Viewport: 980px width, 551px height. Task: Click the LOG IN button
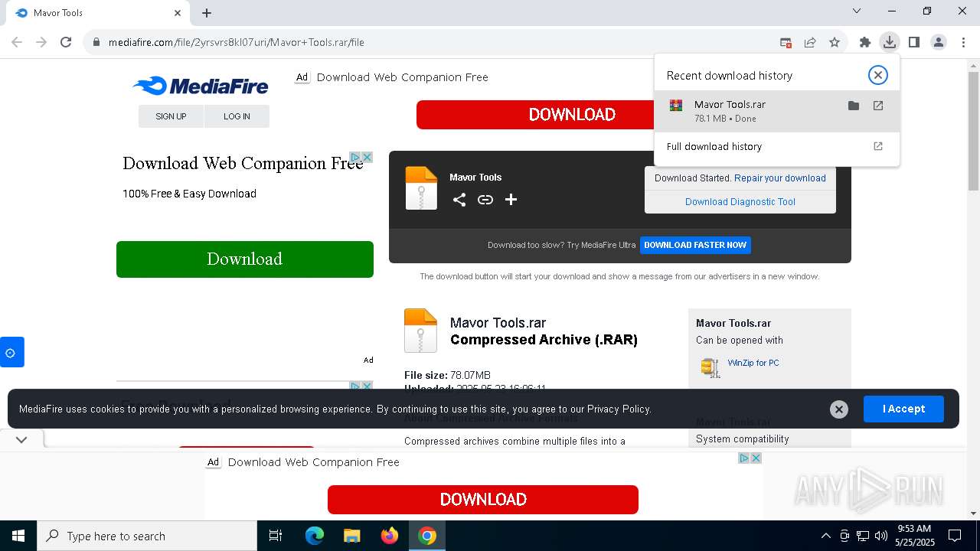click(237, 116)
